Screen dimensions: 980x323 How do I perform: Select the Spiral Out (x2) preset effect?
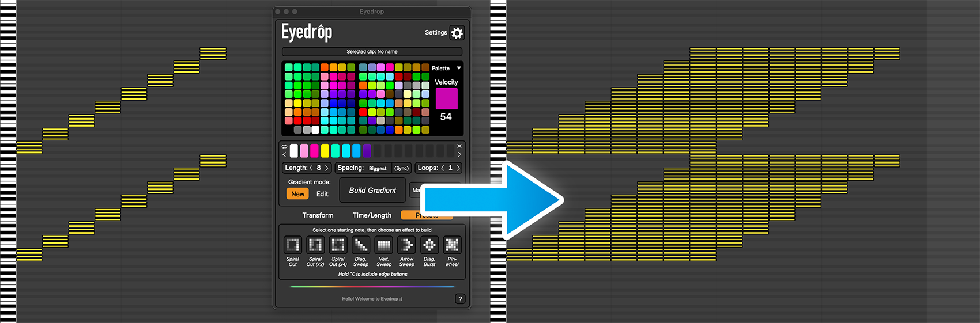point(315,245)
